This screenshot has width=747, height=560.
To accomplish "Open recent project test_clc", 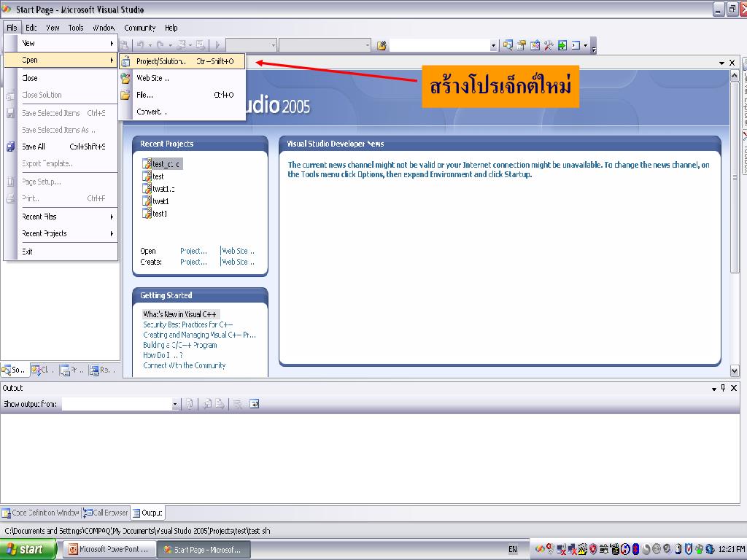I will click(x=162, y=164).
